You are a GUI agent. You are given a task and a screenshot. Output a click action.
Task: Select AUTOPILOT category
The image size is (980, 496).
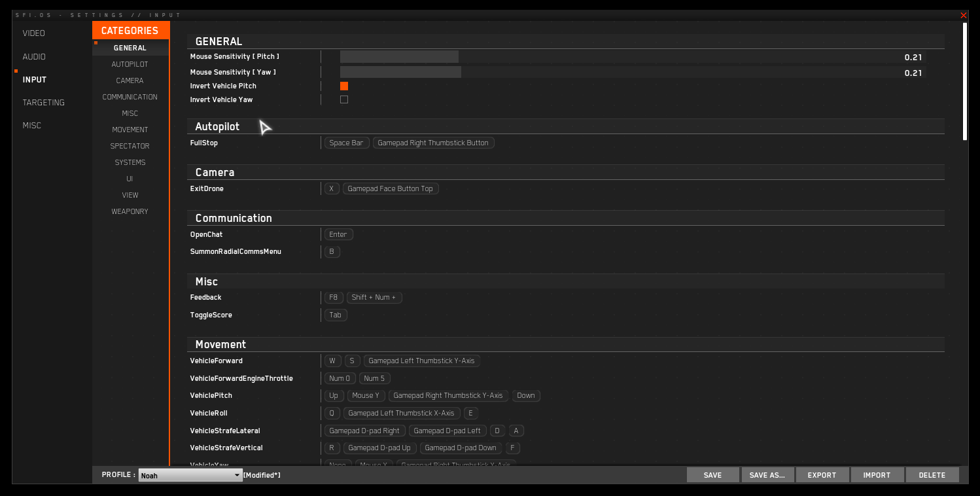[x=130, y=64]
